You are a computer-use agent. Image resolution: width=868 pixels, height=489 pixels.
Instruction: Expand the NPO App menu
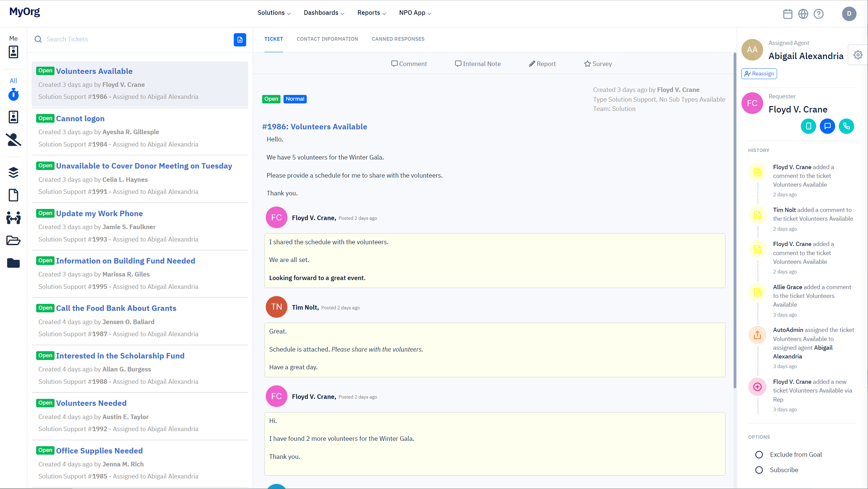tap(415, 13)
